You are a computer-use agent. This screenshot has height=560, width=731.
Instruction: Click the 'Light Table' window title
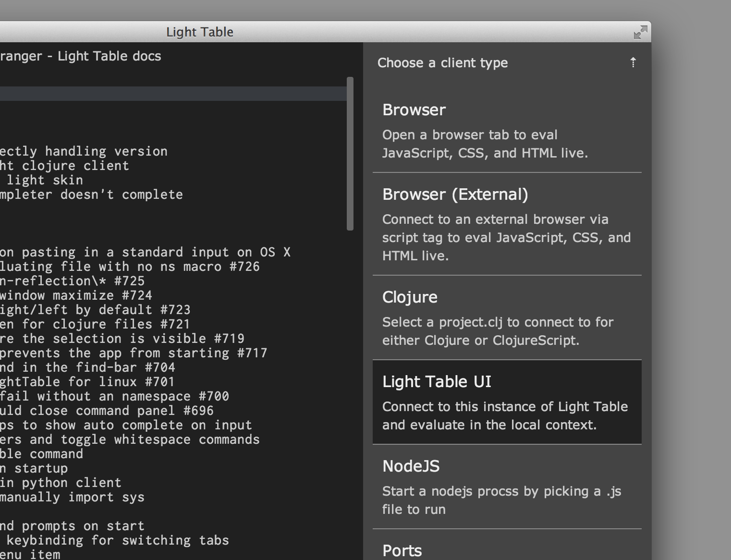pyautogui.click(x=200, y=32)
